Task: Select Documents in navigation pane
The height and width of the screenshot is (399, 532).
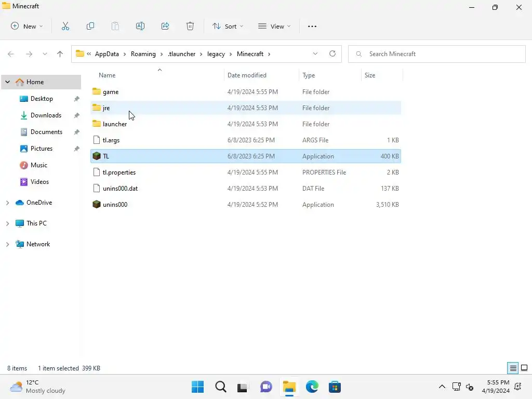Action: pos(46,131)
